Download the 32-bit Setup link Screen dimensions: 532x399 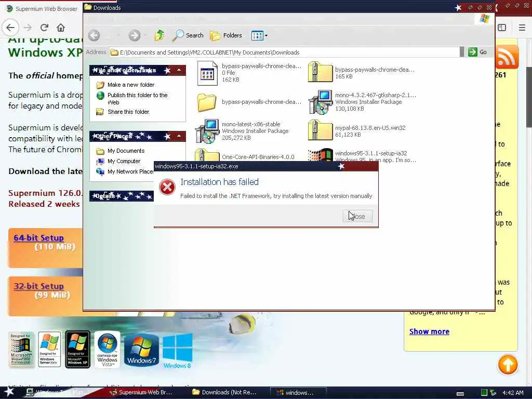click(x=38, y=286)
